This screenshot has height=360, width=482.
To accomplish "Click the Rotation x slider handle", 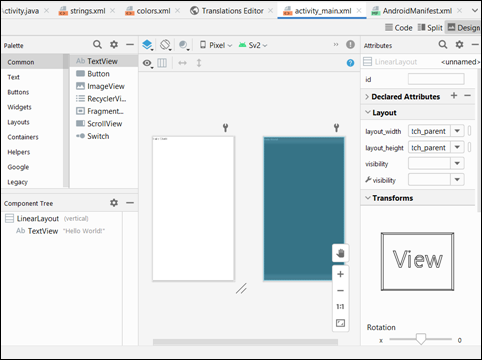I will [421, 339].
